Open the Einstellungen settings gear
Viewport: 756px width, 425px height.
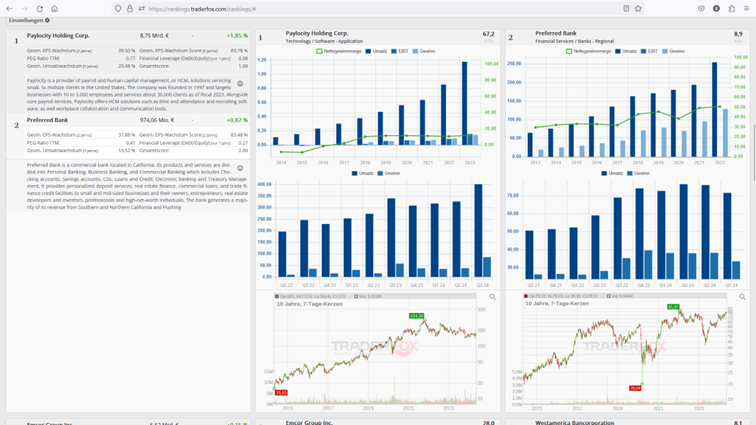(x=47, y=20)
